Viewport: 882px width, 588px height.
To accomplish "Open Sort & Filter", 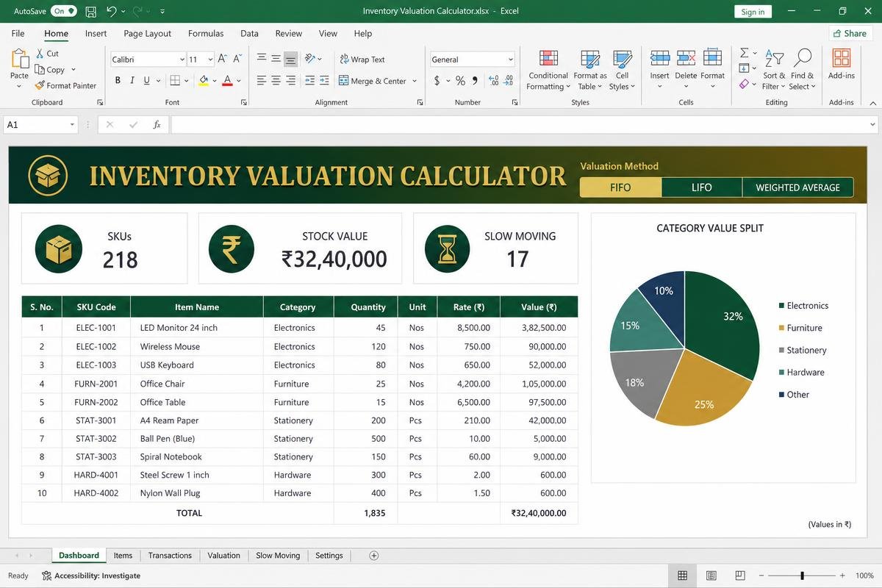I will [774, 70].
